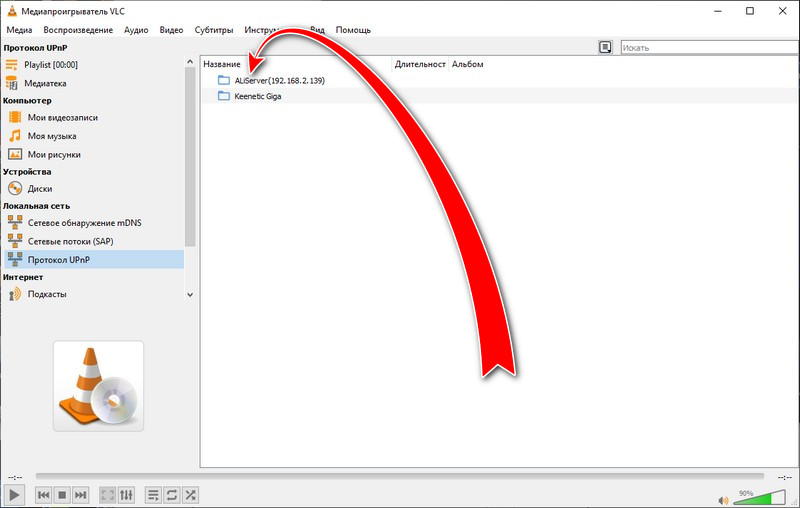Toggle fullscreen video mode

click(108, 495)
